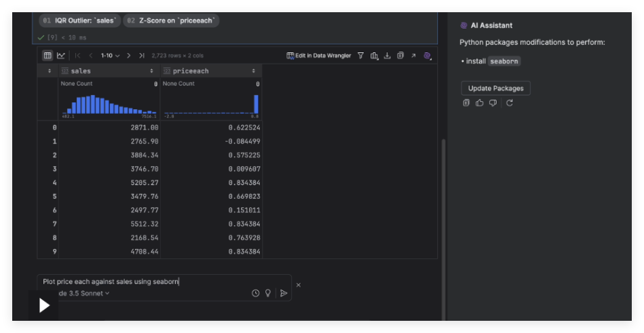Download the table data

(x=387, y=56)
